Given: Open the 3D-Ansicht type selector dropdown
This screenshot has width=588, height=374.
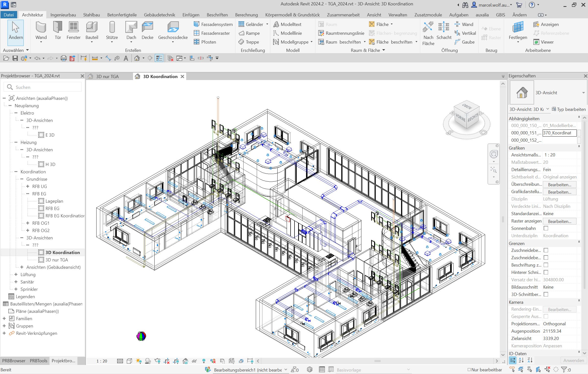Looking at the screenshot, I should click(x=583, y=93).
